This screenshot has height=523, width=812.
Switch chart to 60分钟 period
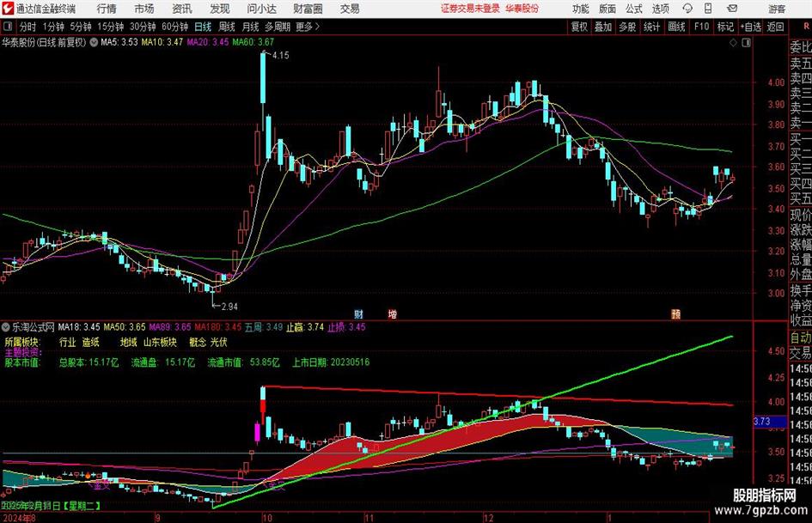174,27
